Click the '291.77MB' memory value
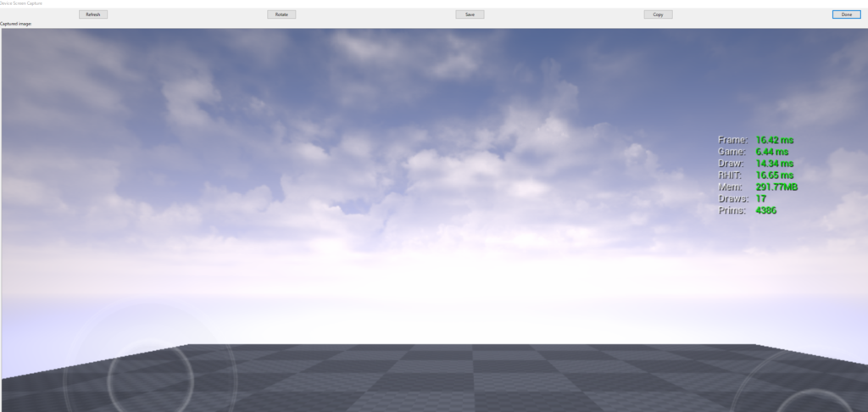868x412 pixels. click(x=776, y=187)
